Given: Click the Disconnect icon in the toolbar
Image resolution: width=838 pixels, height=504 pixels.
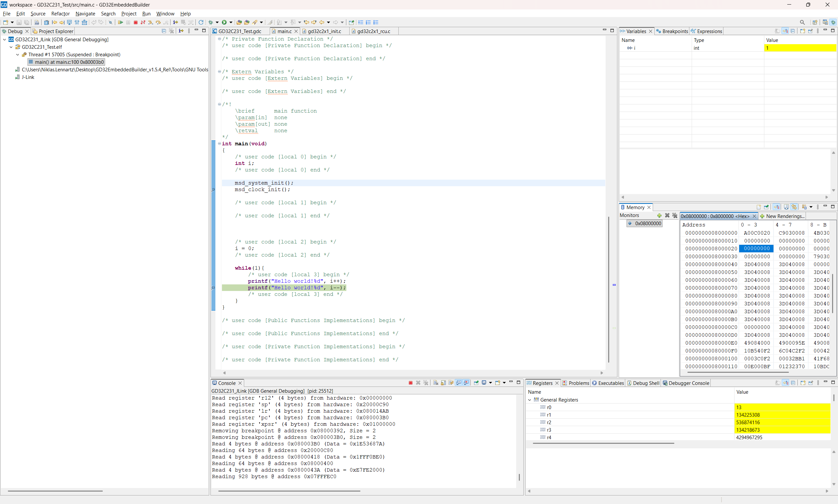Looking at the screenshot, I should [x=143, y=22].
